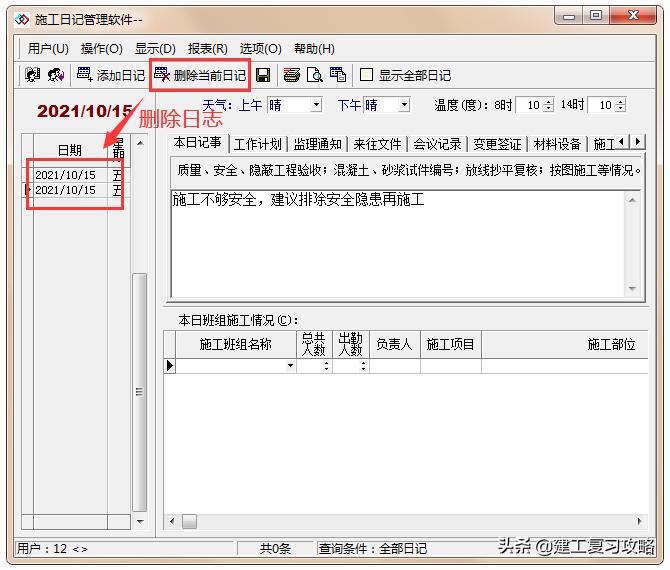Click the 共0条 status bar entry

(275, 548)
